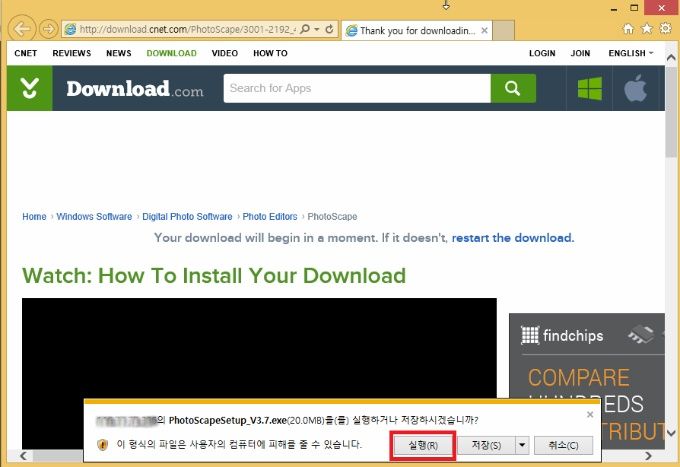Click the vertical scrollbar thumb

(671, 111)
